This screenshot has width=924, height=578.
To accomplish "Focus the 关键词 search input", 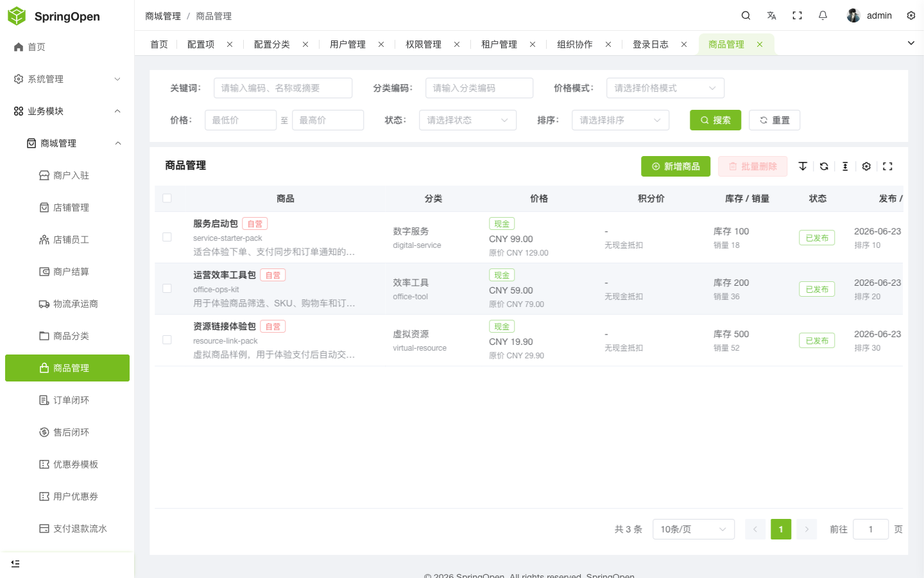I will (283, 88).
